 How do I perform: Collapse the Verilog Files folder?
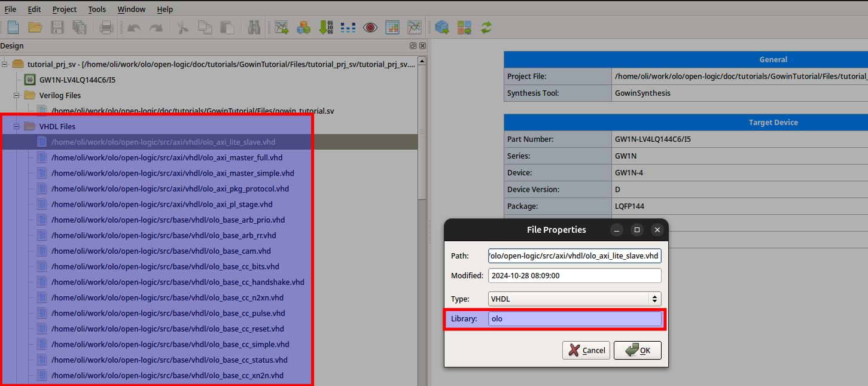pos(17,95)
